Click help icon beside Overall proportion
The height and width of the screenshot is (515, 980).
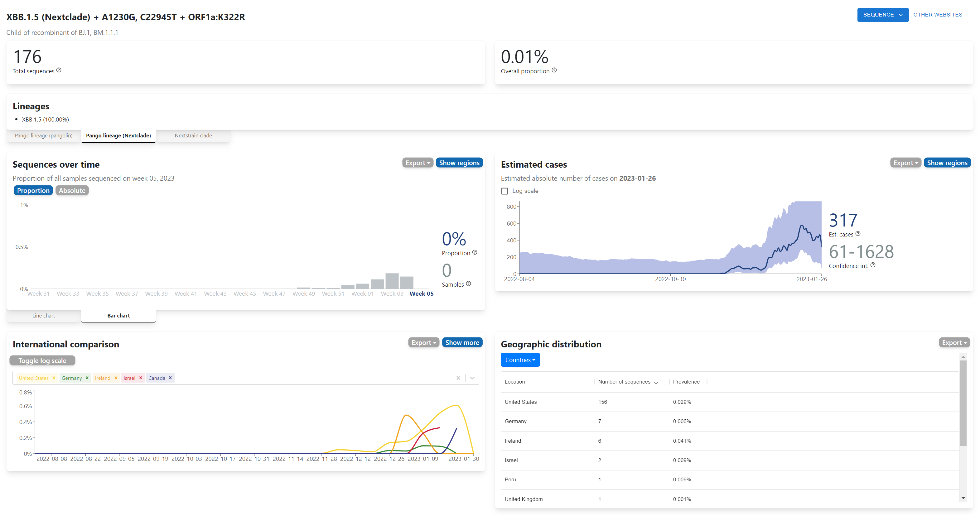point(554,70)
